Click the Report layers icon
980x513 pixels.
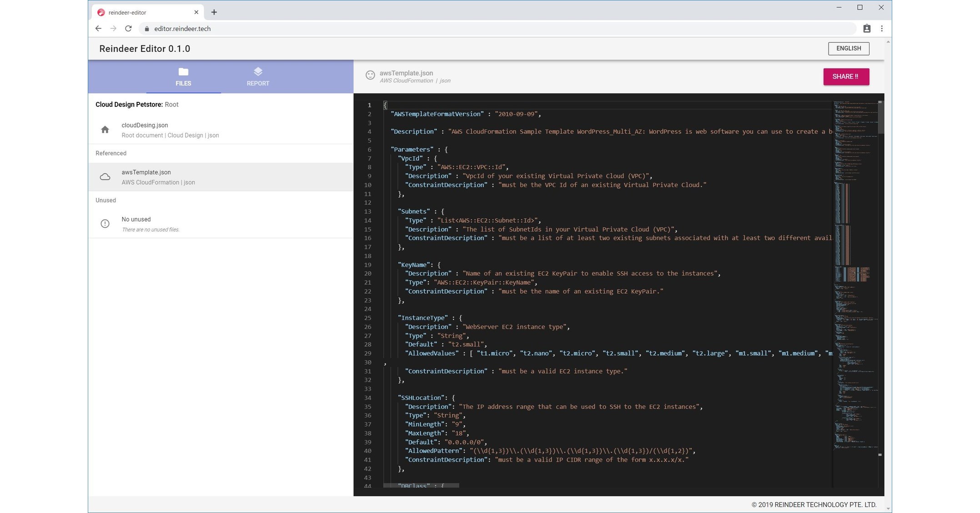(x=258, y=72)
